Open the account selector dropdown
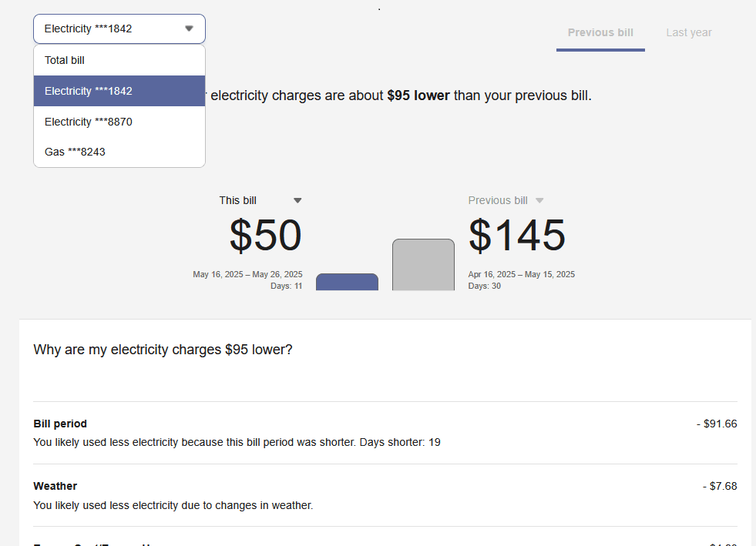Viewport: 756px width, 546px height. pyautogui.click(x=119, y=28)
